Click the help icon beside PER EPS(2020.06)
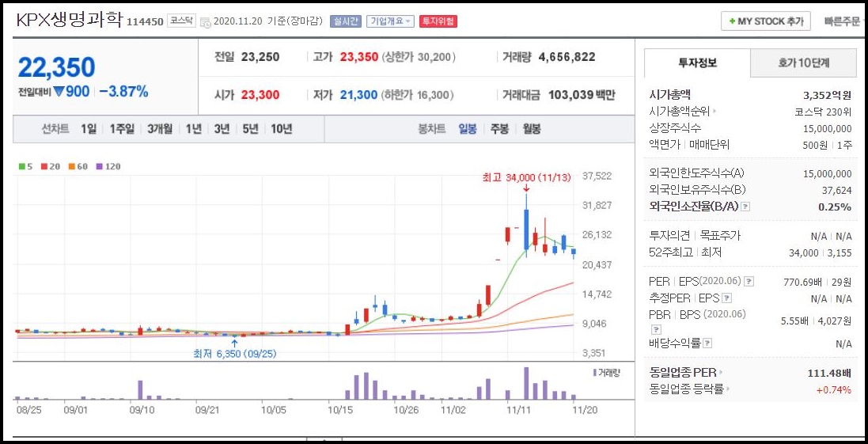Image resolution: width=868 pixels, height=444 pixels. [x=749, y=281]
